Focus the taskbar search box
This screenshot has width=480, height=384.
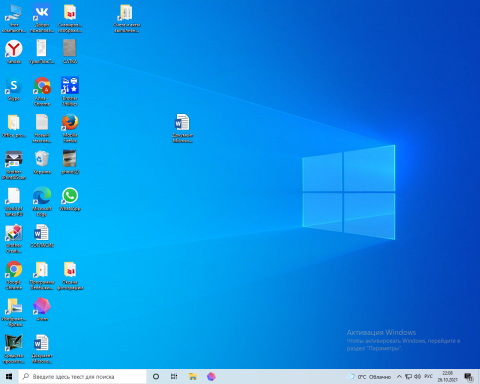tap(82, 377)
